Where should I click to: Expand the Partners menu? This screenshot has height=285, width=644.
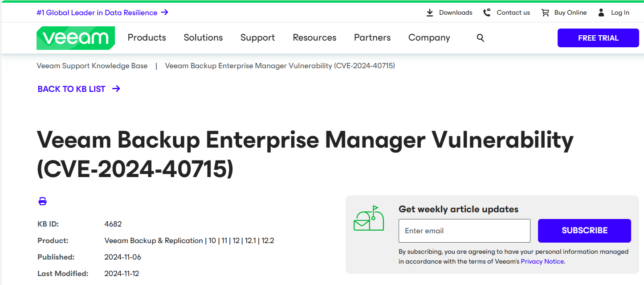point(372,38)
